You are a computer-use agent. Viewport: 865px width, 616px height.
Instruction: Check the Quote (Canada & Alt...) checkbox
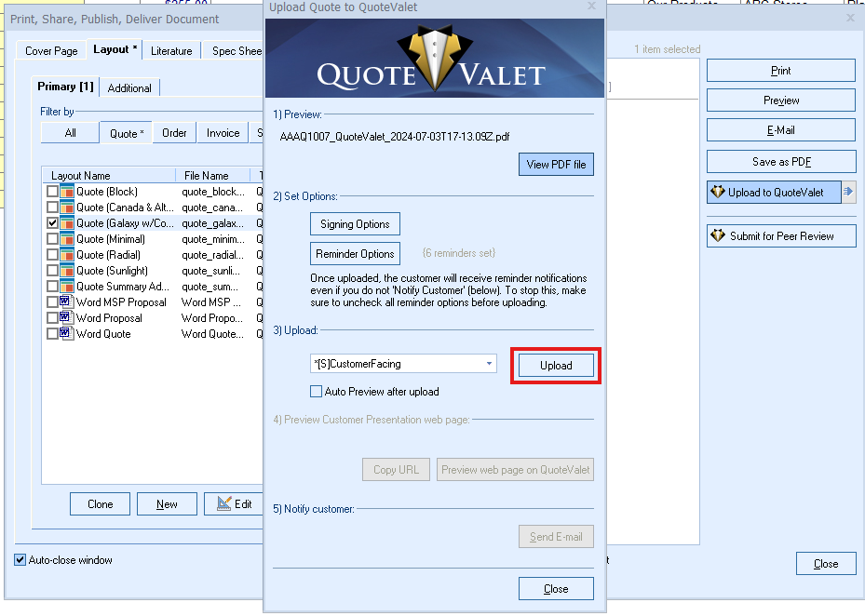(52, 208)
